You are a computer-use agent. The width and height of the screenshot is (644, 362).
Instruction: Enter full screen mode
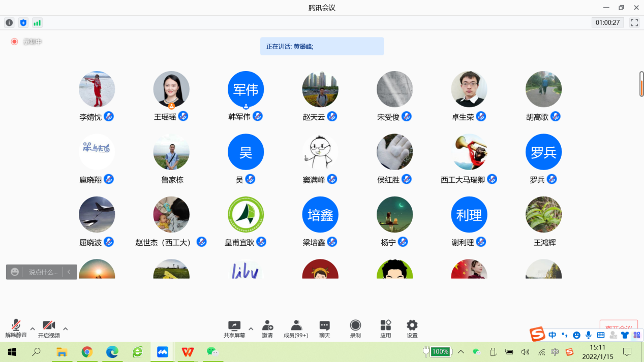(634, 23)
